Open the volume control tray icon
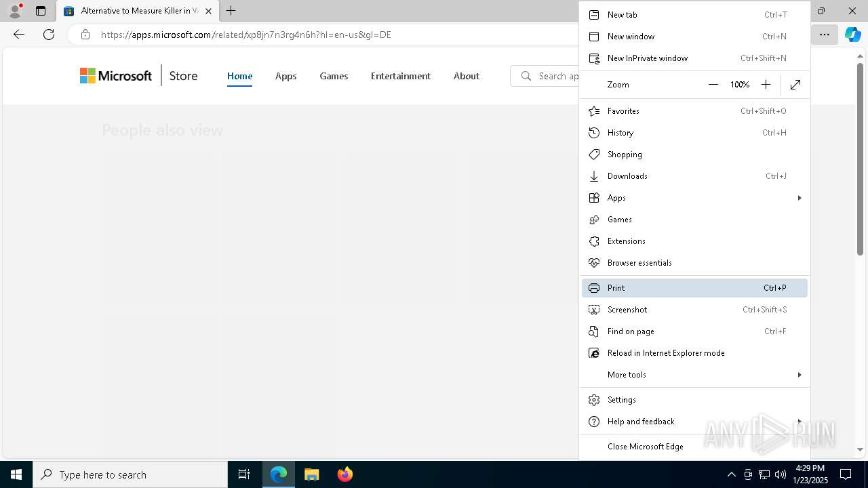 (x=781, y=474)
